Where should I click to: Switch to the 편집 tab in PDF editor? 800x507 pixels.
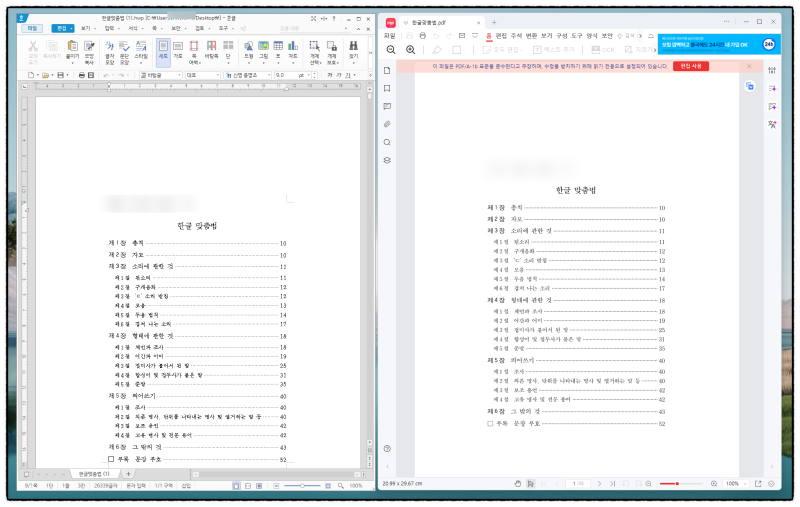coord(501,36)
